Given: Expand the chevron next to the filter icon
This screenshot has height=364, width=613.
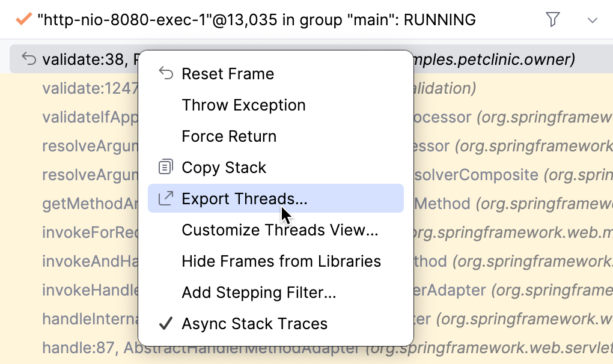Looking at the screenshot, I should point(593,19).
